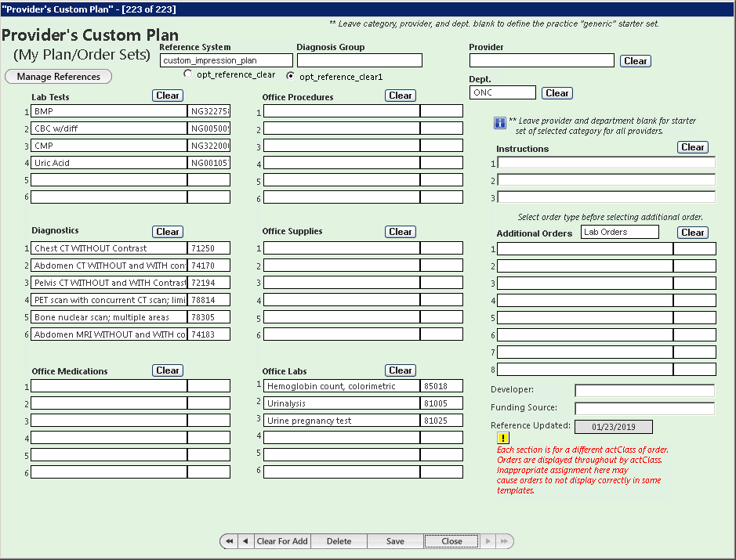Image resolution: width=736 pixels, height=560 pixels.
Task: Click Instructions line 3 field
Action: tap(607, 197)
